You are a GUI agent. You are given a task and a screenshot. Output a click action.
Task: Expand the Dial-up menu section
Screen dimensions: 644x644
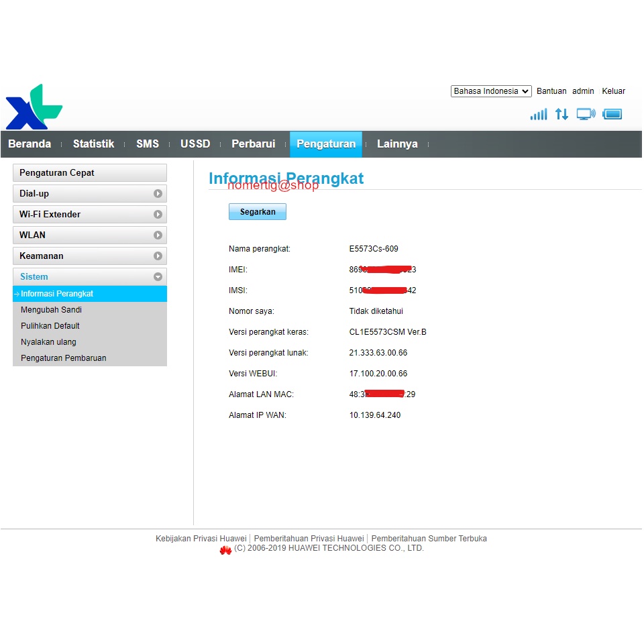coord(89,193)
